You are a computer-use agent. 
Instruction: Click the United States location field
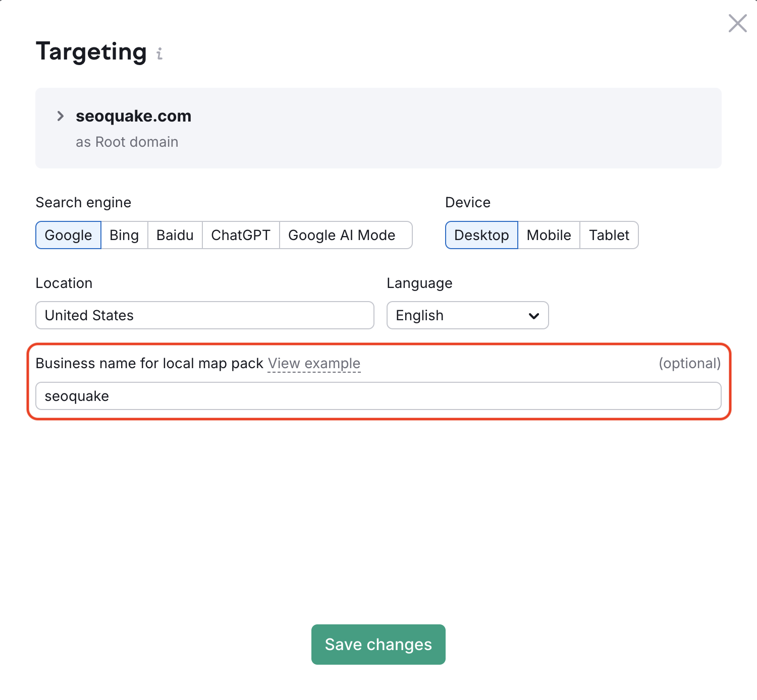point(204,316)
